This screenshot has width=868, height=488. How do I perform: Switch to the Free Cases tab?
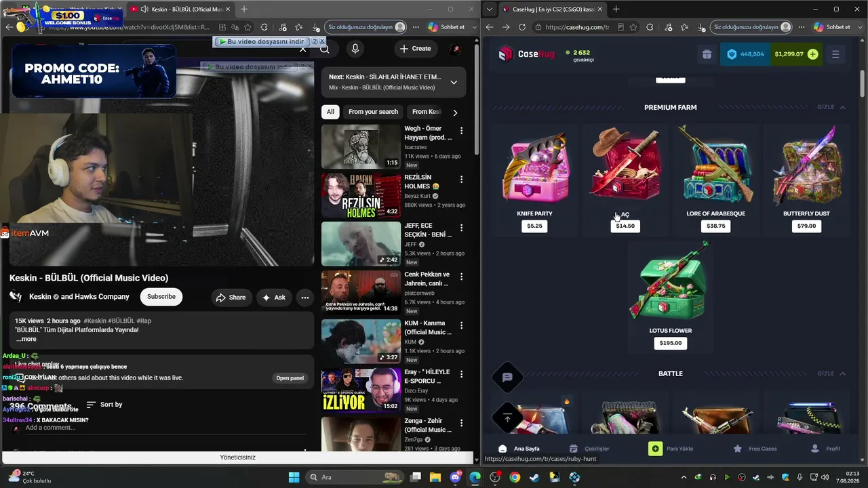coord(755,449)
